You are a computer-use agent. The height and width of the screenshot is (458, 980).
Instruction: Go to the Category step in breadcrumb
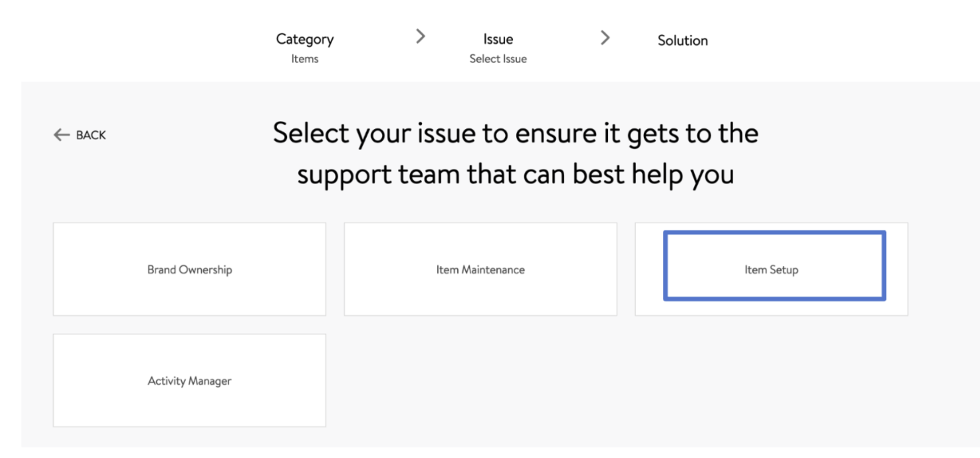305,39
